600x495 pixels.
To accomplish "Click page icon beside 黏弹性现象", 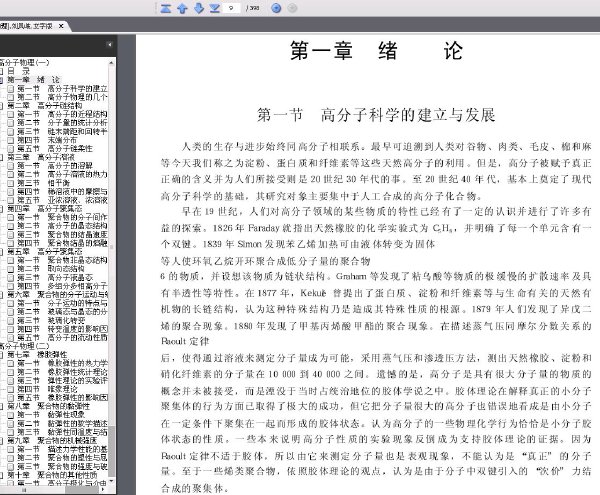I will tap(11, 415).
